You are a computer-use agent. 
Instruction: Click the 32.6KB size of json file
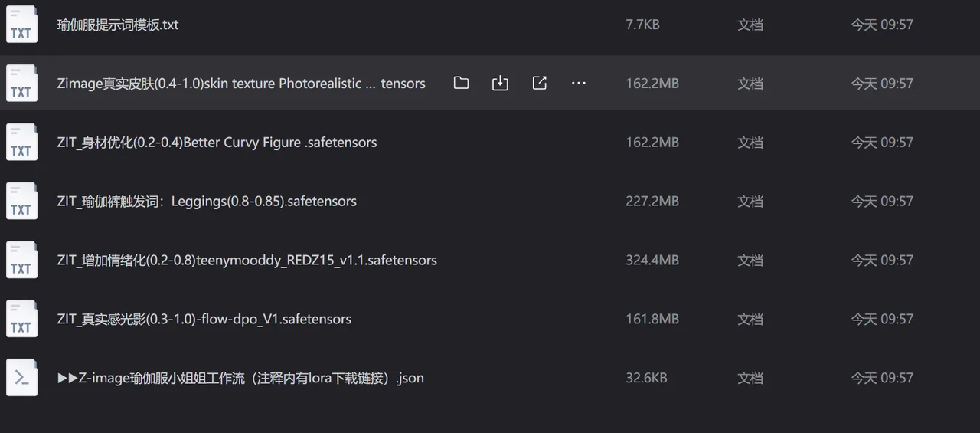tap(646, 378)
